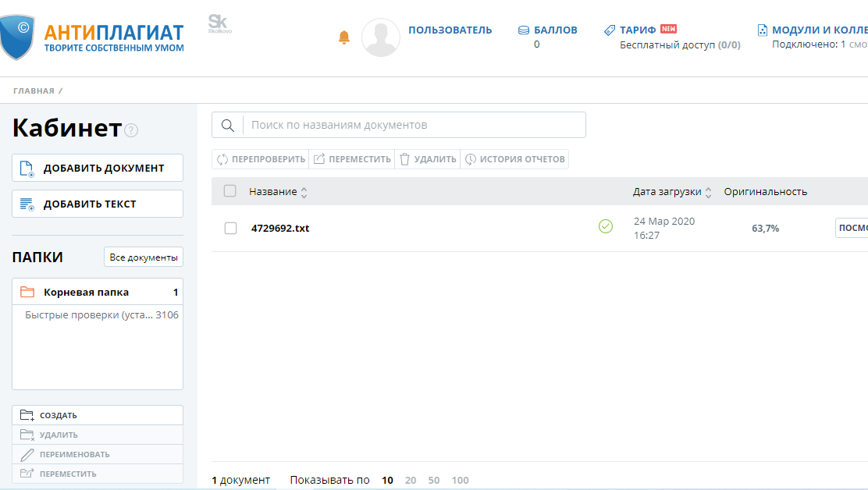
Task: Sort by Дата загрузки column arrows
Action: pos(708,192)
